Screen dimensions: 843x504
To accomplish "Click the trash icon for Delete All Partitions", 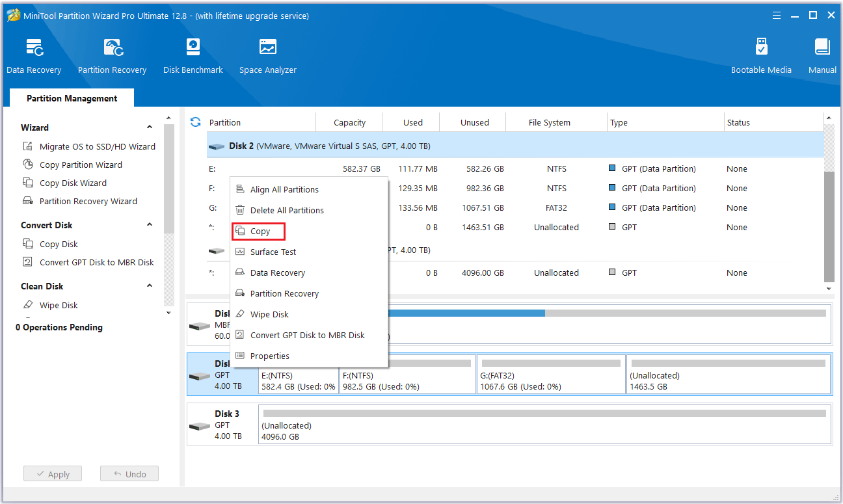I will click(240, 210).
